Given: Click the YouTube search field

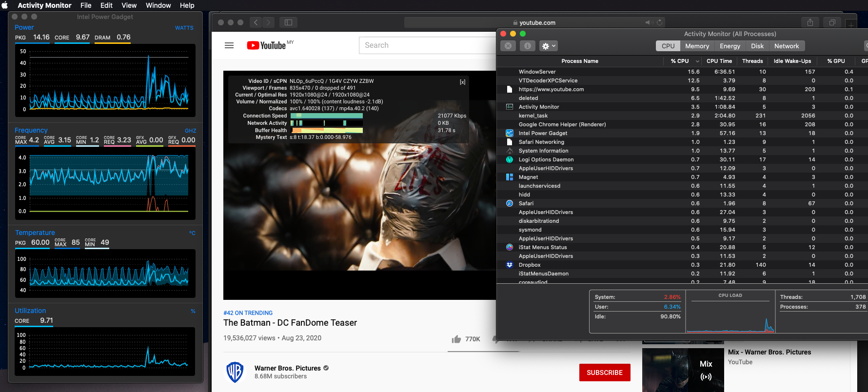Looking at the screenshot, I should pos(427,45).
